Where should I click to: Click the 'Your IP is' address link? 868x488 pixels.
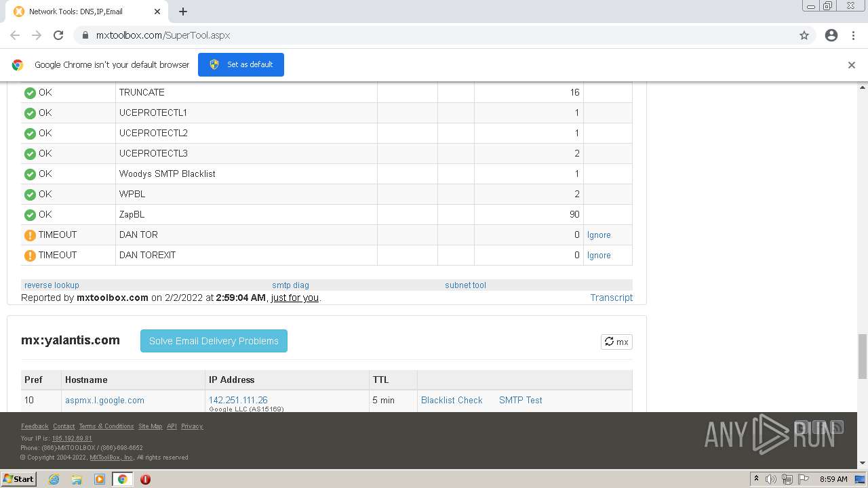[x=72, y=439]
